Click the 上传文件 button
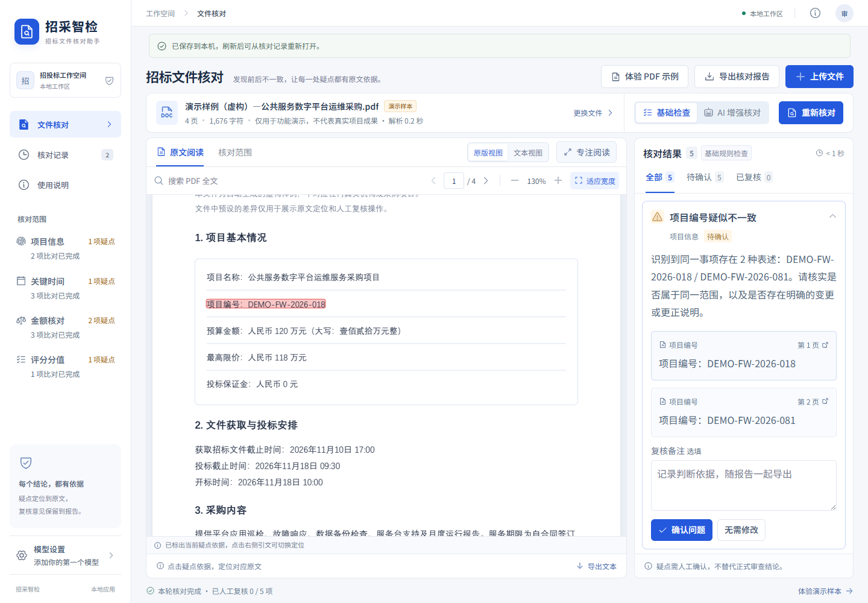 tap(819, 77)
